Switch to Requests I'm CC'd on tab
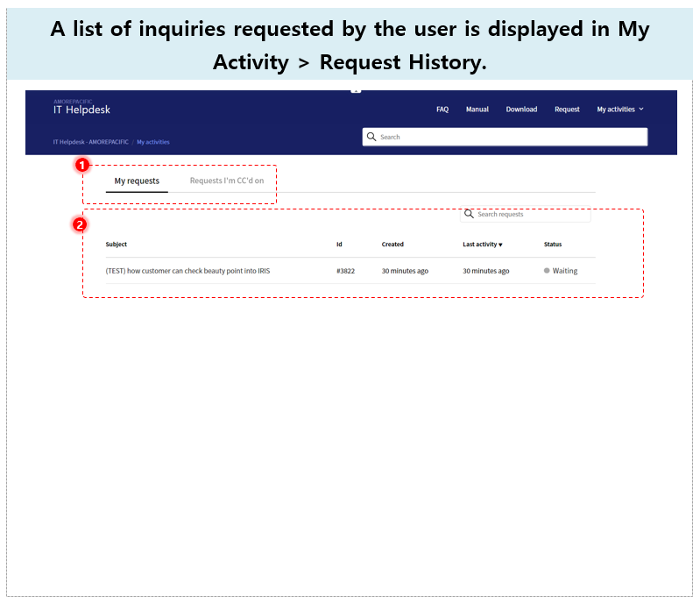 [227, 181]
